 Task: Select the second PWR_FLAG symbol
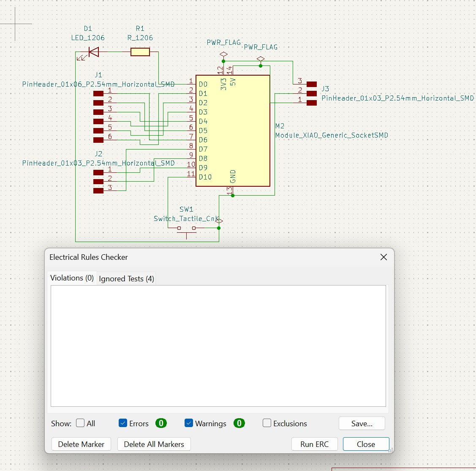pos(261,58)
